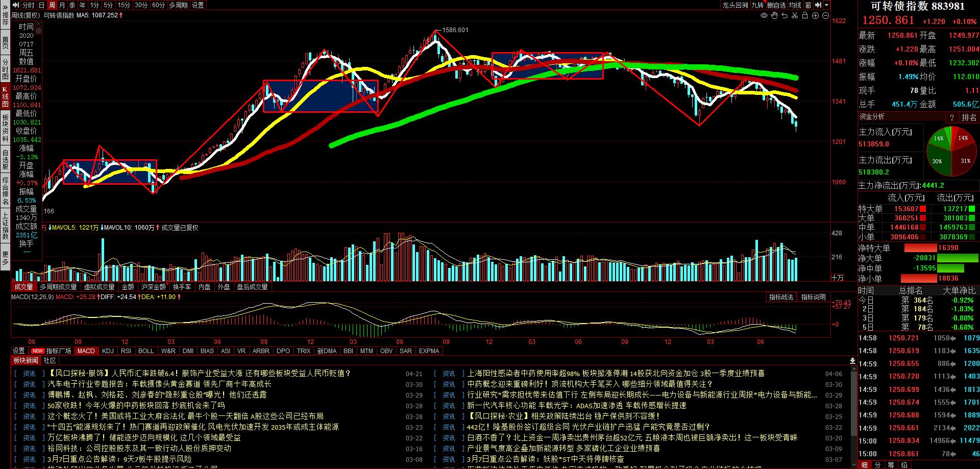
Task: Zoom out with the minus circle icon
Action: coord(825,16)
